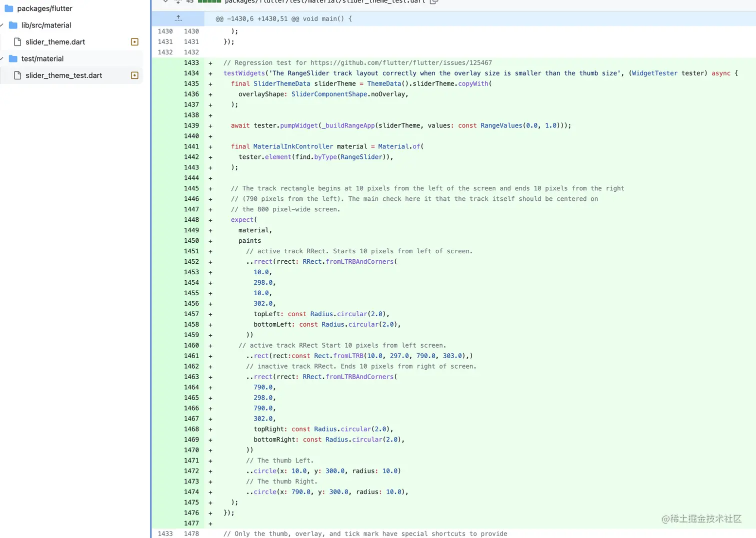Viewport: 756px width, 538px height.
Task: Click added line number 1472
Action: [191, 471]
